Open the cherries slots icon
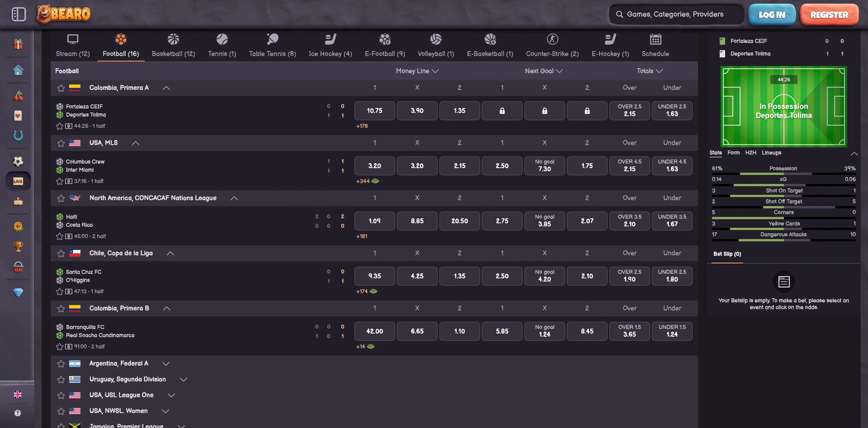 pyautogui.click(x=18, y=96)
